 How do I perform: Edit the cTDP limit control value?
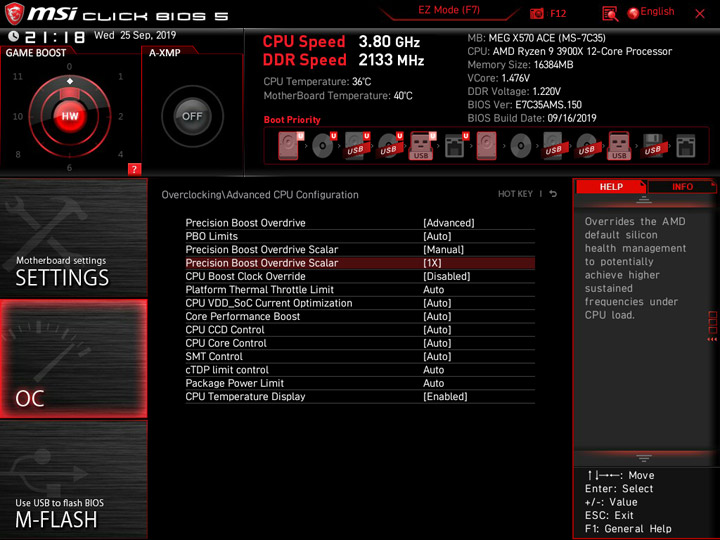360,370
